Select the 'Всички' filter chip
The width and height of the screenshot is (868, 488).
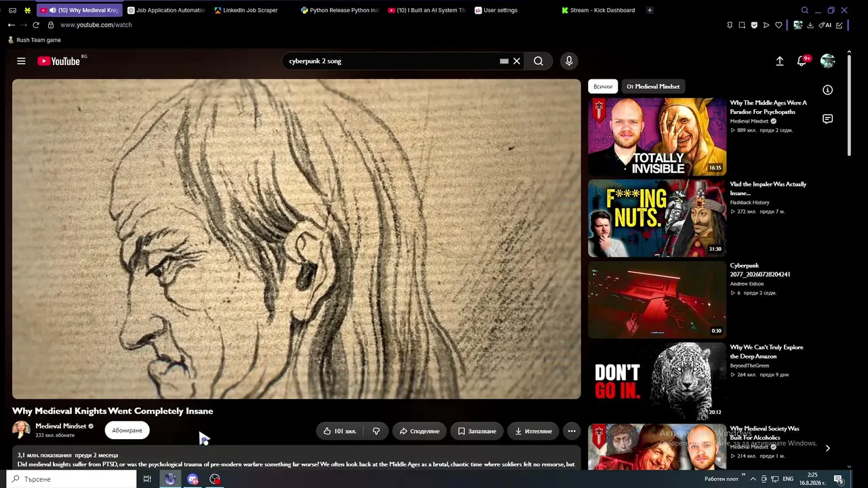point(603,87)
